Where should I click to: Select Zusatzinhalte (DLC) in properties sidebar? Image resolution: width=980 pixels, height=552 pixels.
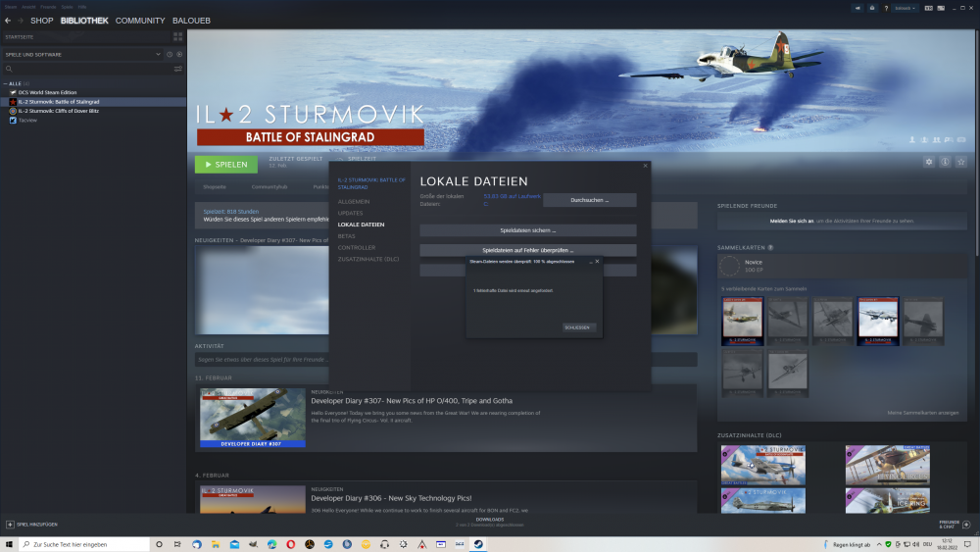click(368, 259)
